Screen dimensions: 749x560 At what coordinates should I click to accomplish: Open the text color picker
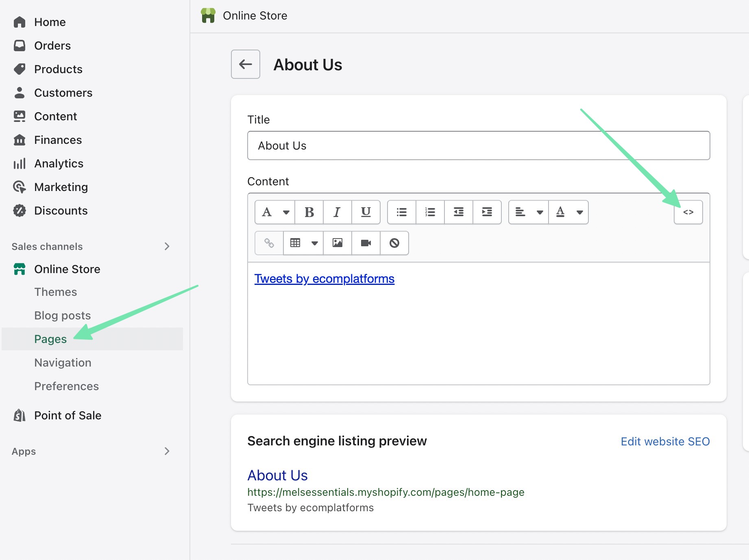(x=568, y=212)
